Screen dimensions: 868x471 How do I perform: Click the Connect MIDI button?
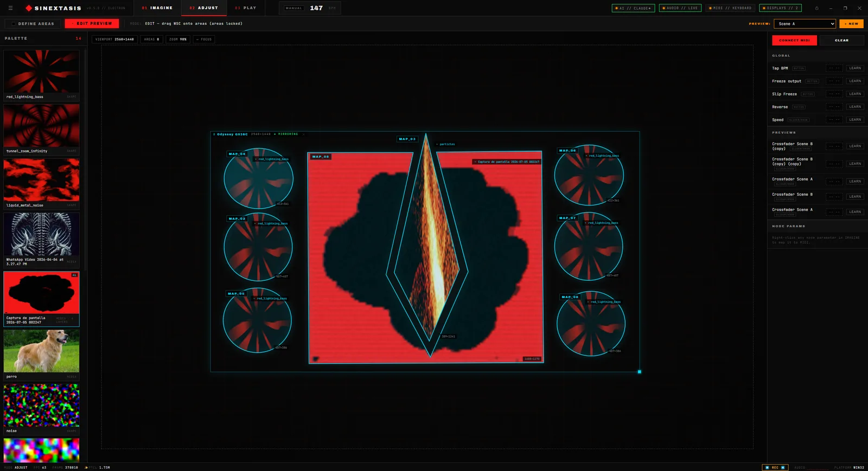[794, 40]
